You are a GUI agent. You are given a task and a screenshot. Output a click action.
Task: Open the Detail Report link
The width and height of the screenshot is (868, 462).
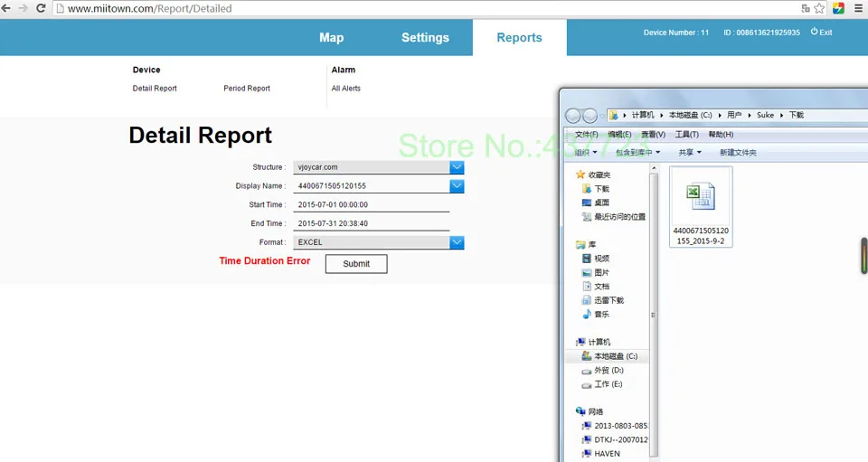[x=155, y=88]
